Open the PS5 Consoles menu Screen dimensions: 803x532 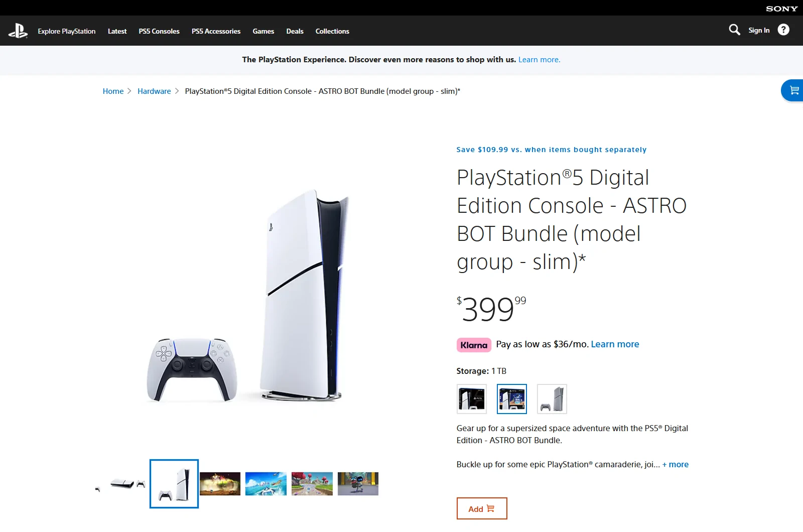point(159,31)
